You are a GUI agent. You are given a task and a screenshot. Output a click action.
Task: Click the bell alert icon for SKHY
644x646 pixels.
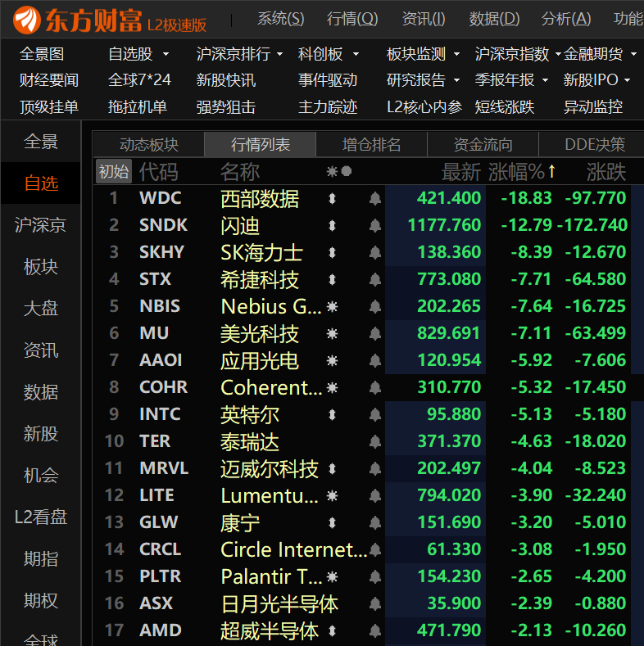tap(374, 252)
